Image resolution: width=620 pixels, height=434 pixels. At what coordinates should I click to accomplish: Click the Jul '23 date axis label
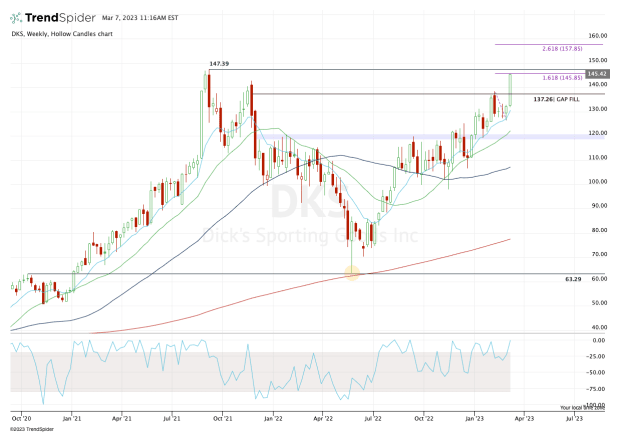click(x=574, y=418)
